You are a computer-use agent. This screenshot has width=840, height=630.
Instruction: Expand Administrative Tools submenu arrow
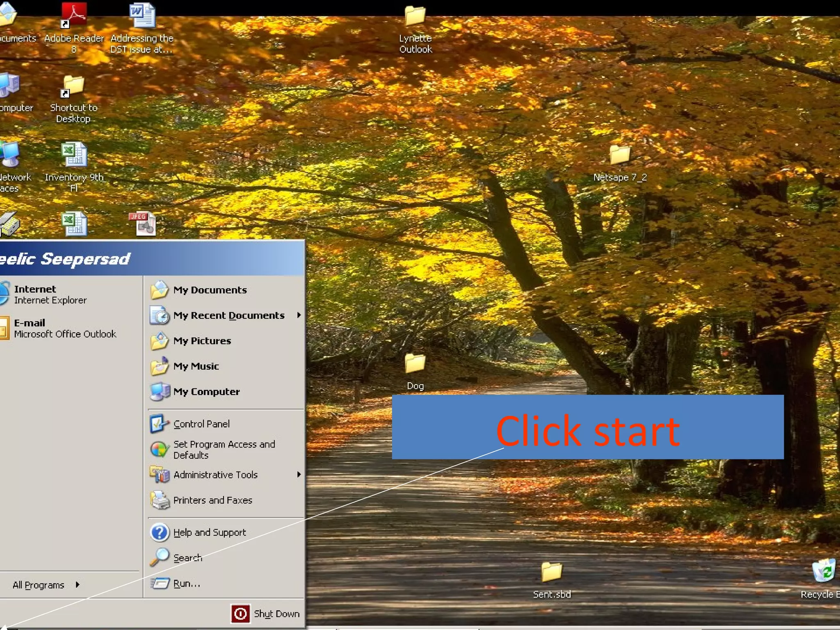pyautogui.click(x=299, y=475)
